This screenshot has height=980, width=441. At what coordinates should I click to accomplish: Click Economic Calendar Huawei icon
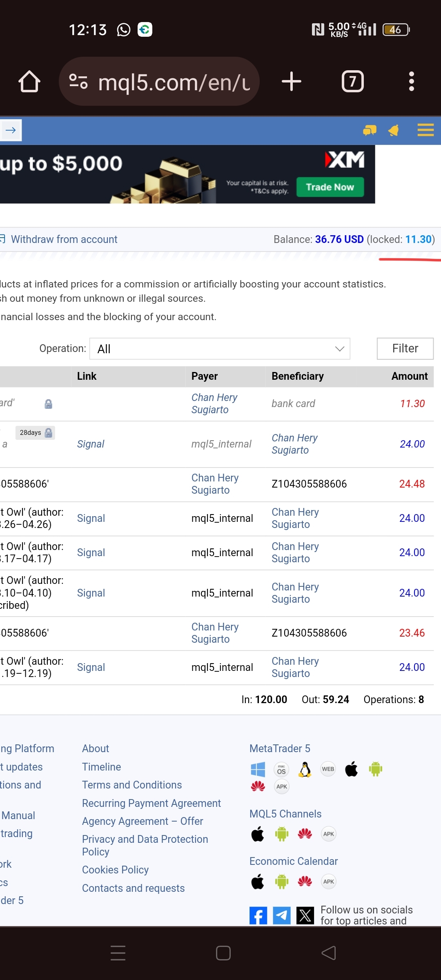[x=305, y=882]
